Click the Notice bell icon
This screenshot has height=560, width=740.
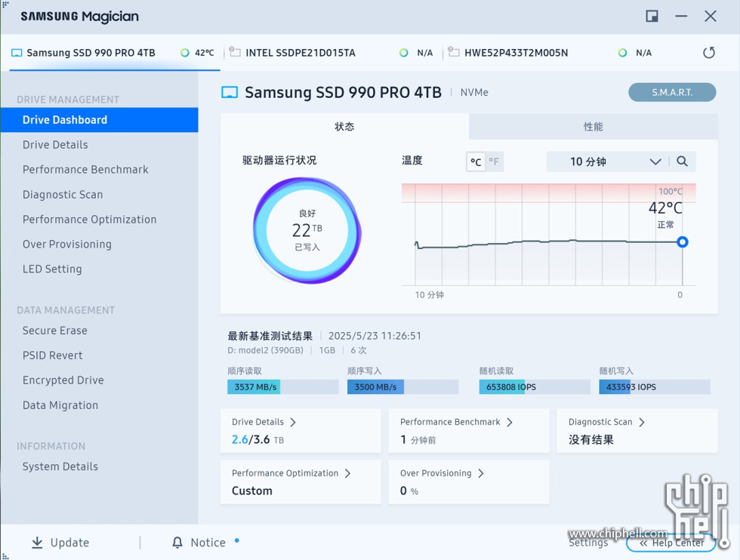click(x=177, y=543)
